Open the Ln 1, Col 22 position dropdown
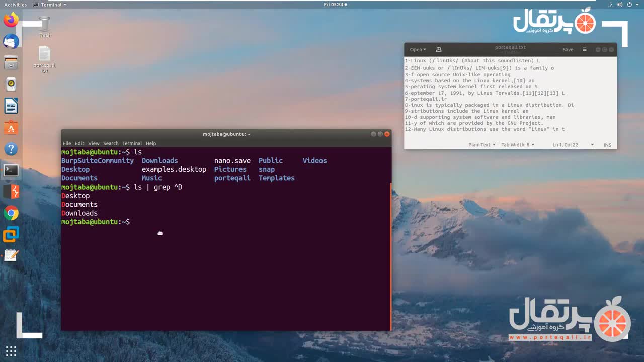The width and height of the screenshot is (644, 362). click(x=573, y=145)
